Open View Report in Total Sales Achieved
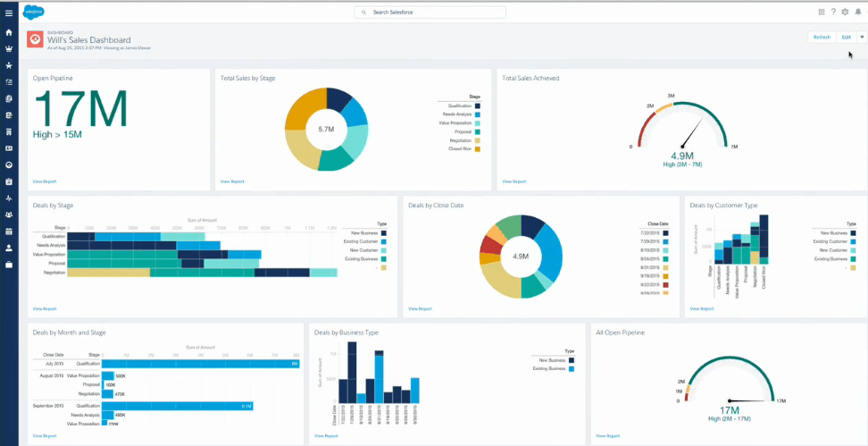Viewport: 868px width, 446px height. pyautogui.click(x=513, y=181)
